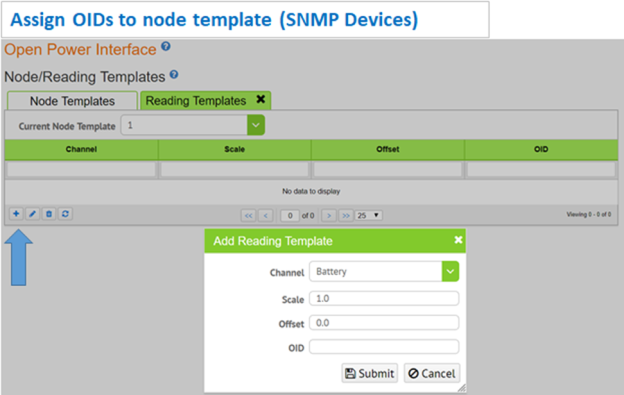Cancel the Add Reading Template dialog
This screenshot has width=624, height=395.
(x=432, y=373)
